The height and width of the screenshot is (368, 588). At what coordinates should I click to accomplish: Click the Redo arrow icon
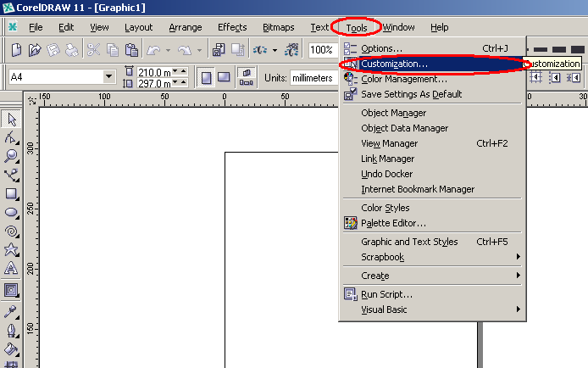[185, 49]
